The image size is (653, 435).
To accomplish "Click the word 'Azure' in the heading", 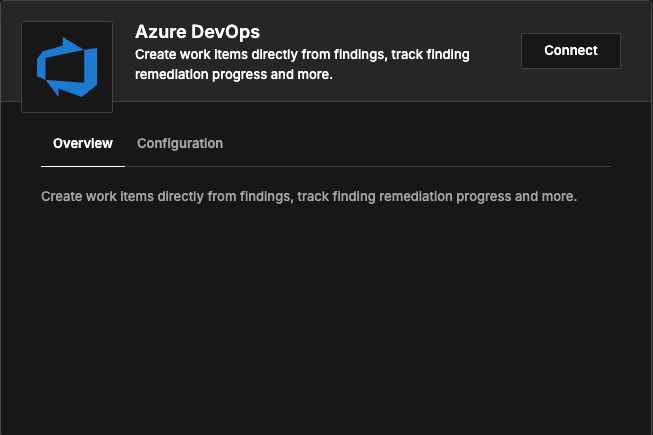I will coord(161,32).
